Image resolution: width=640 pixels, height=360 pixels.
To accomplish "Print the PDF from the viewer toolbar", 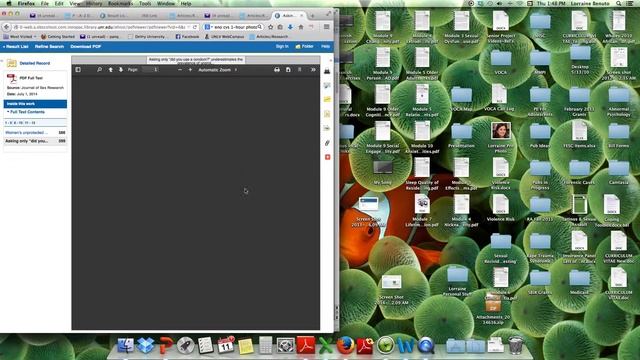I will click(277, 70).
